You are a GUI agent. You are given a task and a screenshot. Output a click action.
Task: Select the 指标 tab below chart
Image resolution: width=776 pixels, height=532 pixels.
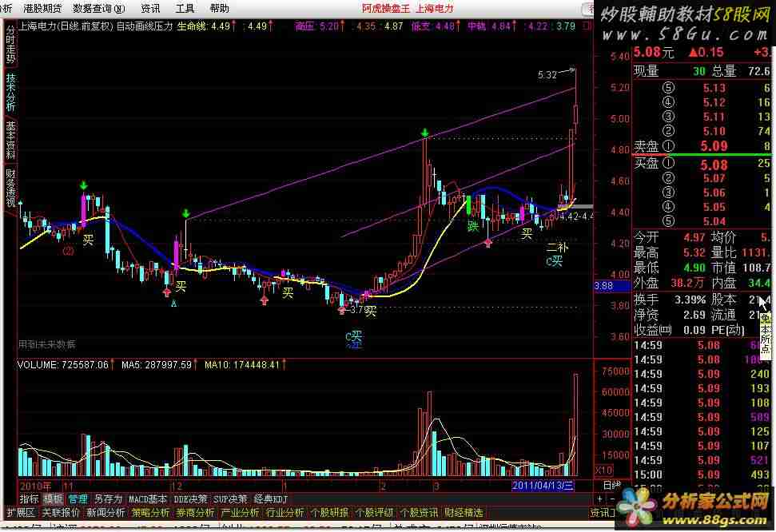[29, 498]
